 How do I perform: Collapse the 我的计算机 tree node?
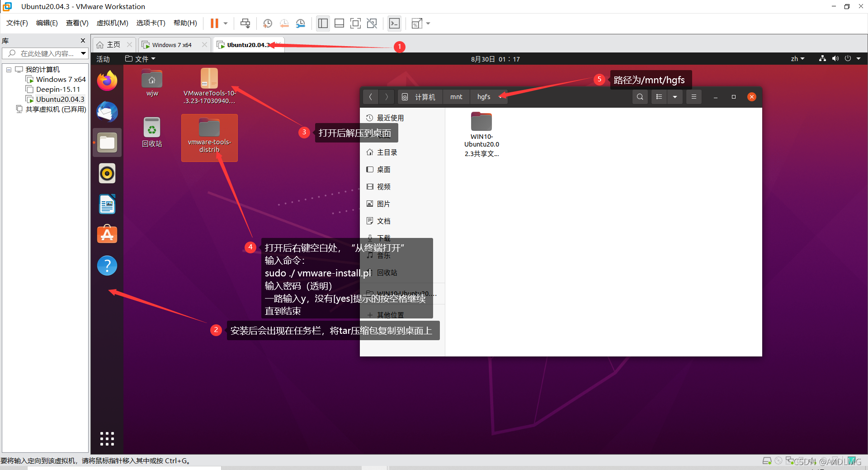pos(9,70)
